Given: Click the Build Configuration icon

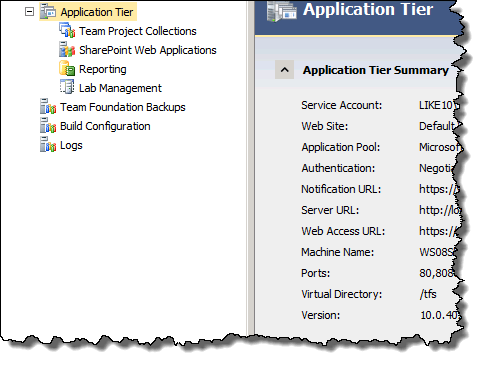Looking at the screenshot, I should [48, 126].
